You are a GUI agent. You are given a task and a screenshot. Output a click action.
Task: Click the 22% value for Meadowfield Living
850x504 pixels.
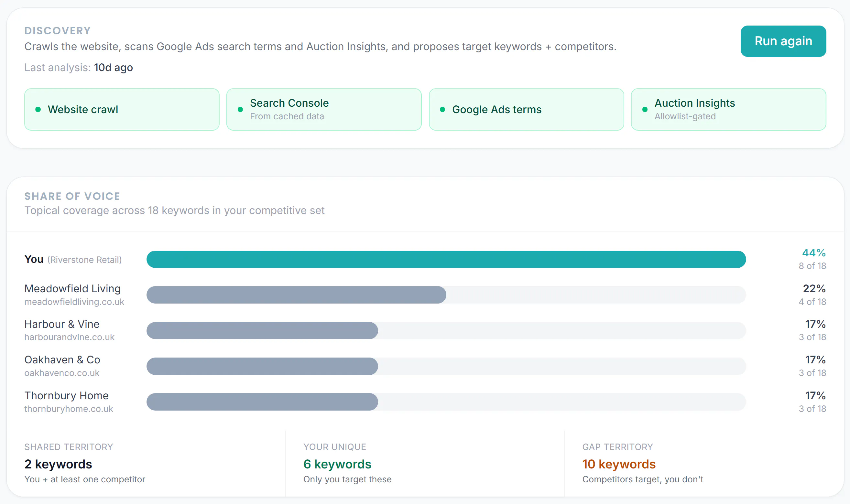814,288
